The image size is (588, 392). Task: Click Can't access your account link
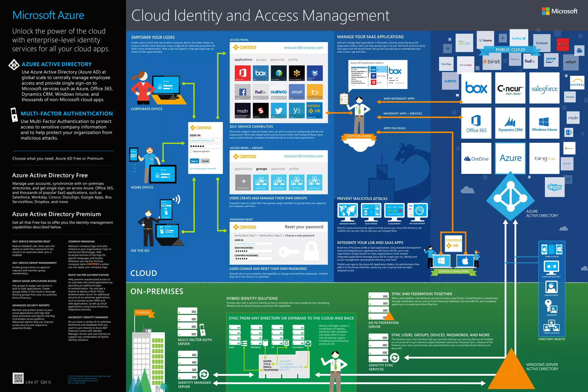pos(203,169)
